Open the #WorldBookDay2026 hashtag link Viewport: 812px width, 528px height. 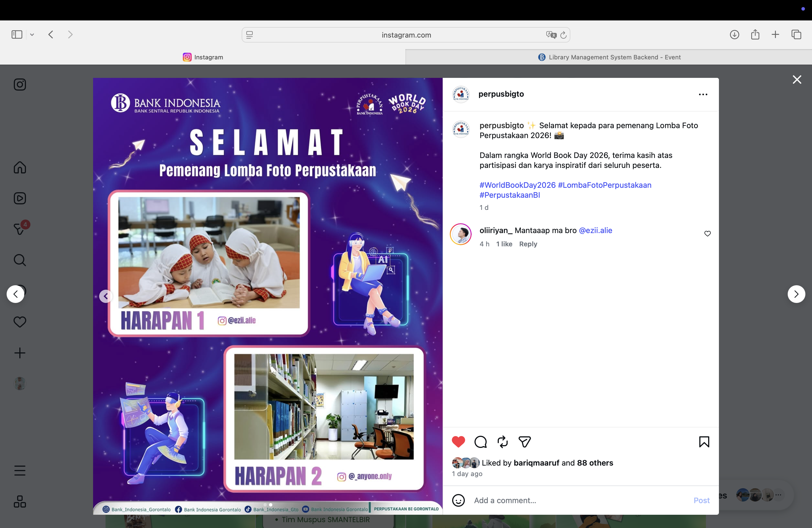pyautogui.click(x=518, y=185)
